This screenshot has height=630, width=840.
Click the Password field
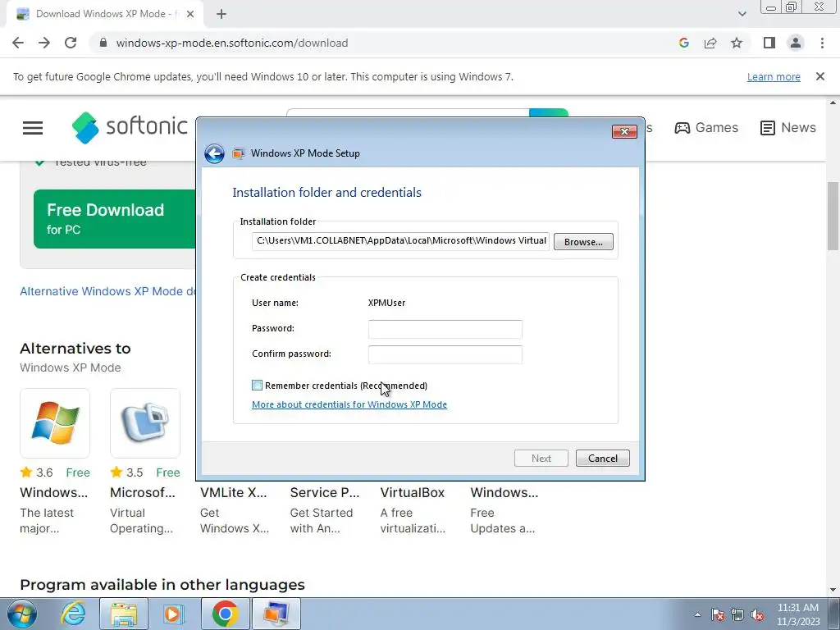pos(445,329)
